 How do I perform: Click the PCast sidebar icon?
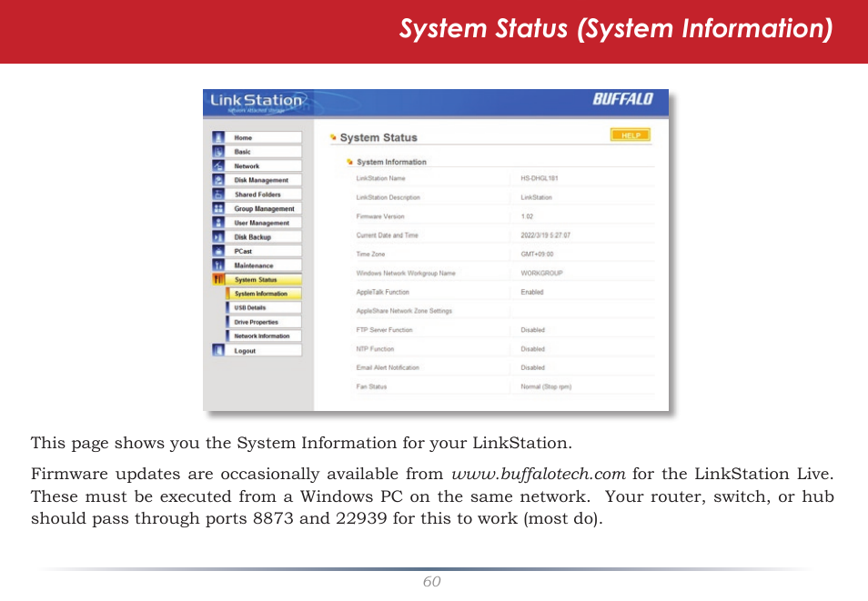[218, 251]
